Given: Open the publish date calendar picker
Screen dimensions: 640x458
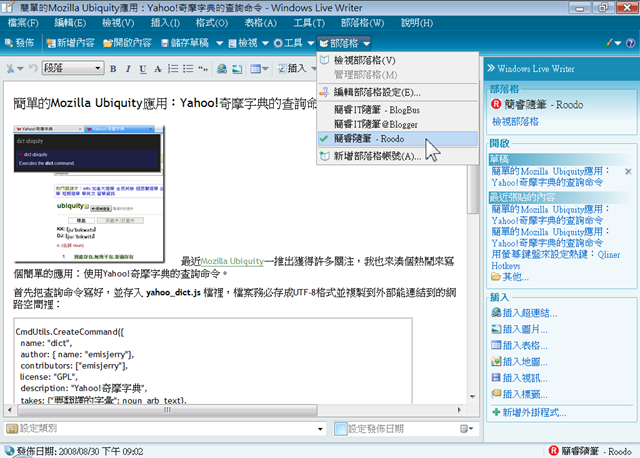Looking at the screenshot, I should [466, 429].
